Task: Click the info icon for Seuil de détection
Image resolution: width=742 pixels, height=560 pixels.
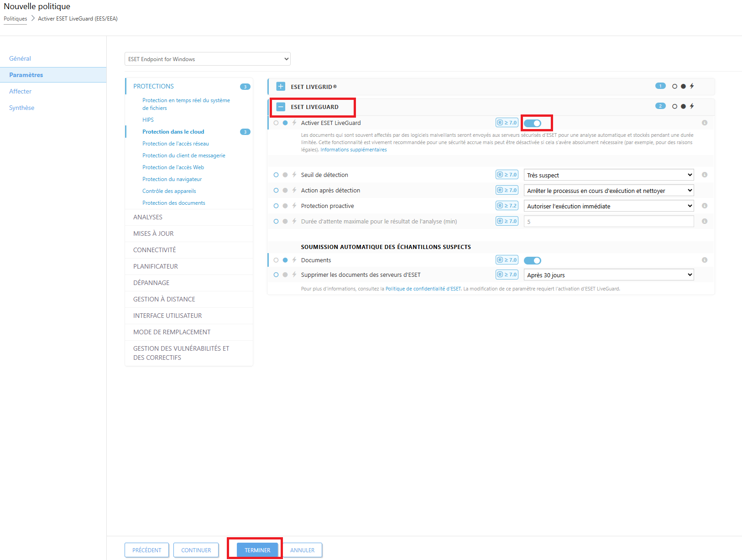Action: point(705,175)
